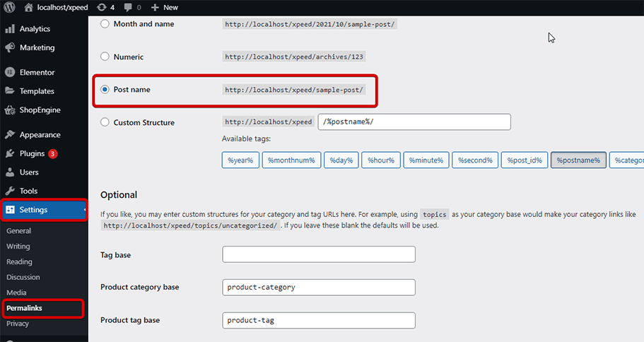This screenshot has width=644, height=342.
Task: Click the Analytics bar chart icon
Action: (10, 29)
